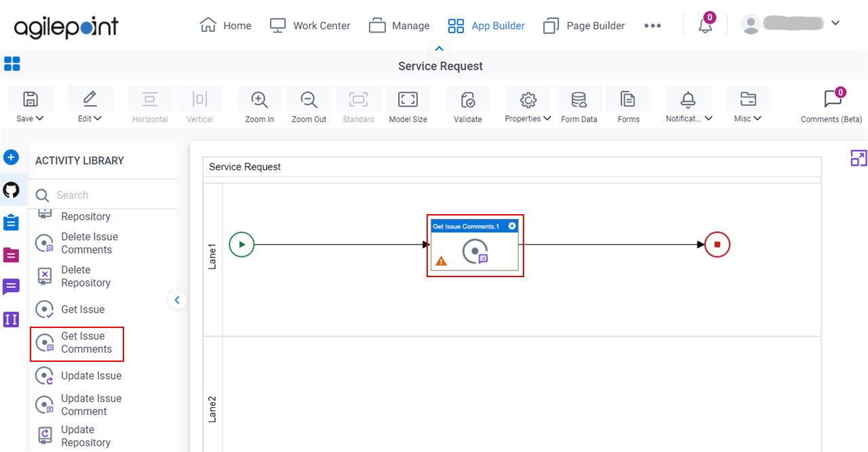Click the Zoom In tool
Image resolution: width=868 pixels, height=452 pixels.
tap(259, 106)
